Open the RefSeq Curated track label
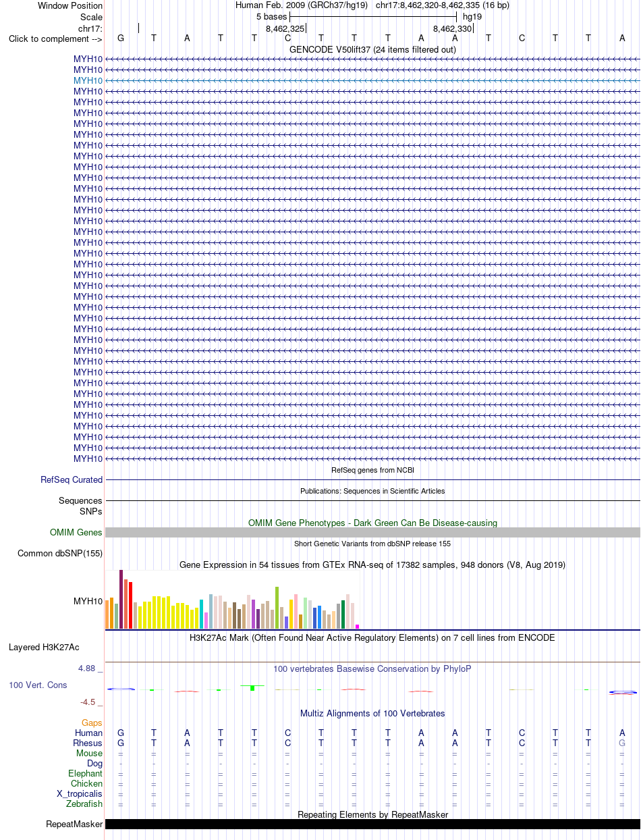 [72, 479]
